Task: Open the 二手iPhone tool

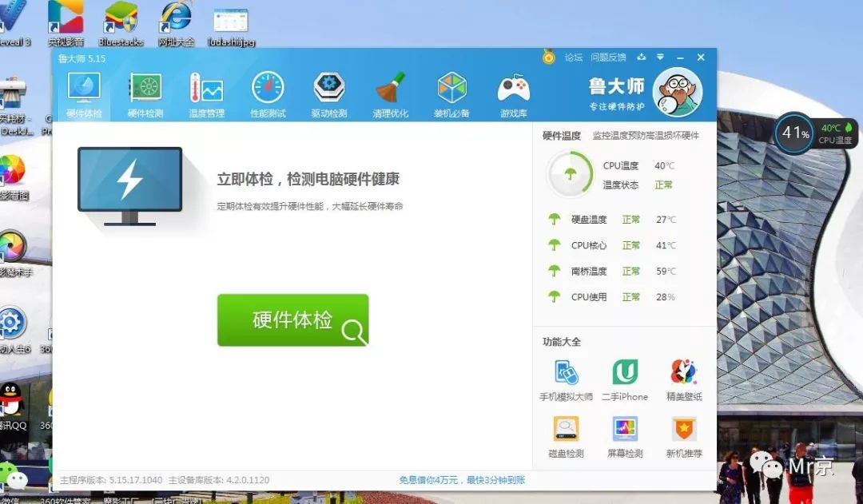Action: point(626,375)
